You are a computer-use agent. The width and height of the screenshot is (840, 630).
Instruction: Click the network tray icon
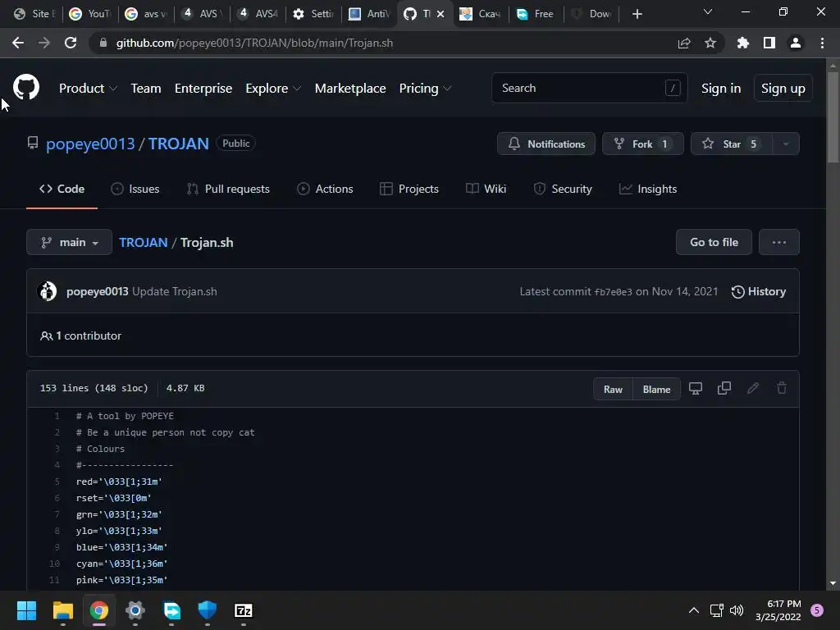(x=716, y=610)
